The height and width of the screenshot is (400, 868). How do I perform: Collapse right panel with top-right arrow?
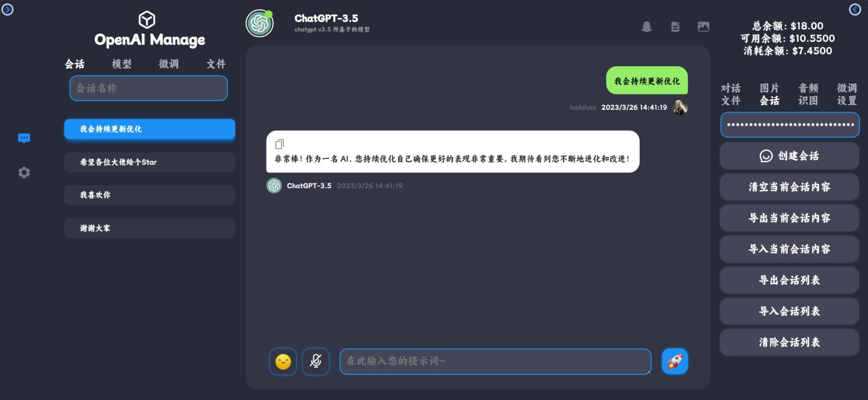pos(855,9)
